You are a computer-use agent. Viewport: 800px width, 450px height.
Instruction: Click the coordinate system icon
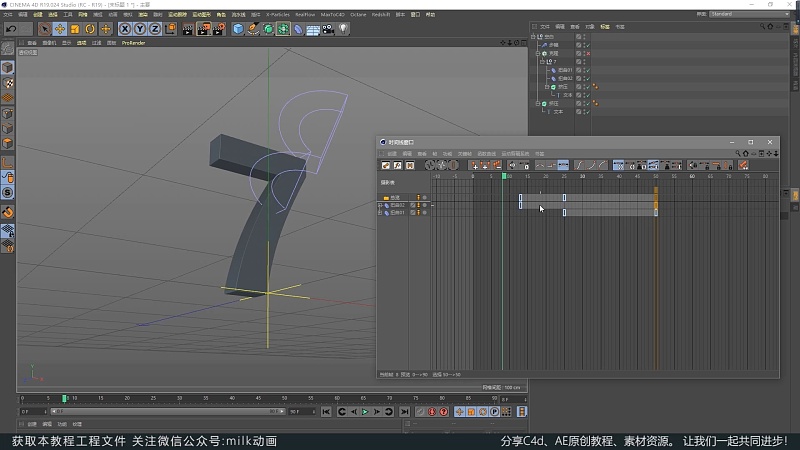coord(170,29)
